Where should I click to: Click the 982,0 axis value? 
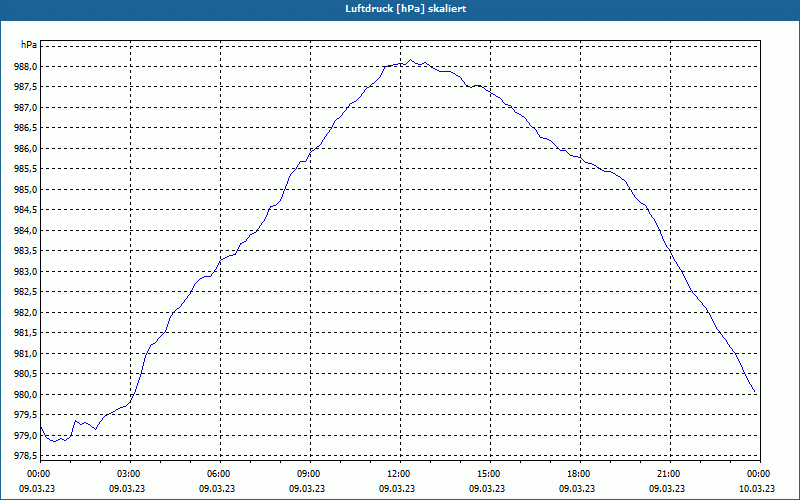click(x=26, y=312)
